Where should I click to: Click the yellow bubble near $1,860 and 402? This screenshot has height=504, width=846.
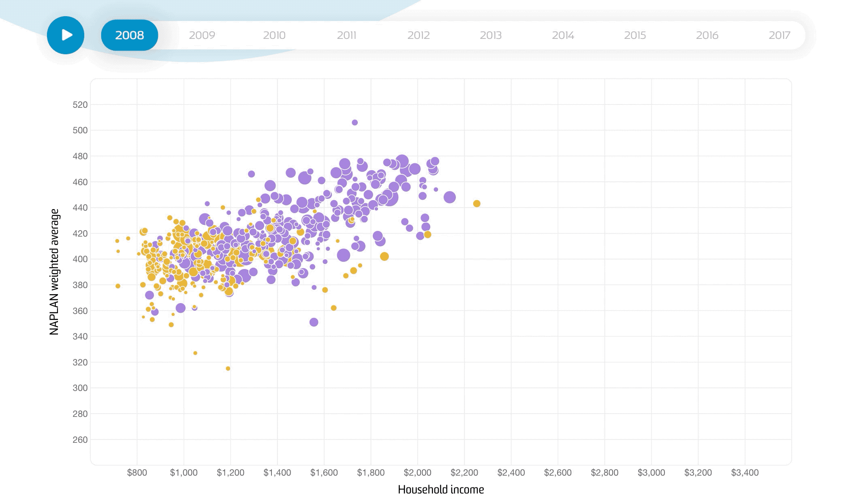click(385, 256)
